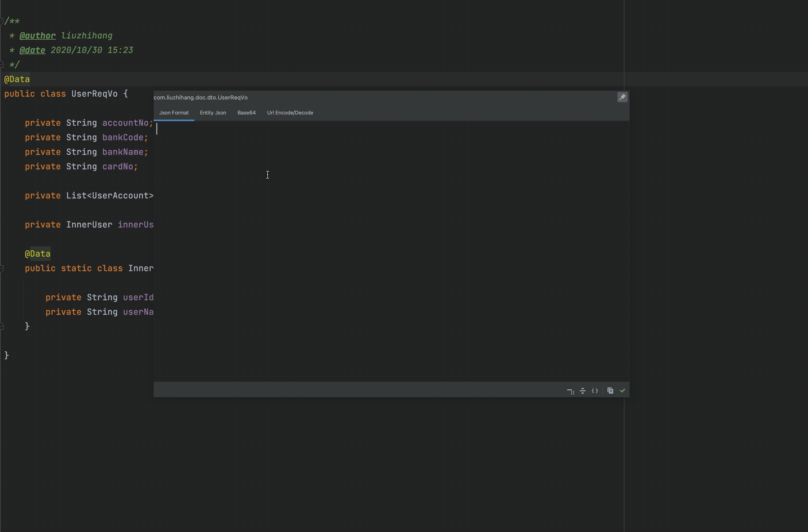Click the UserReqVo class name in editor
The image size is (808, 532).
[94, 94]
